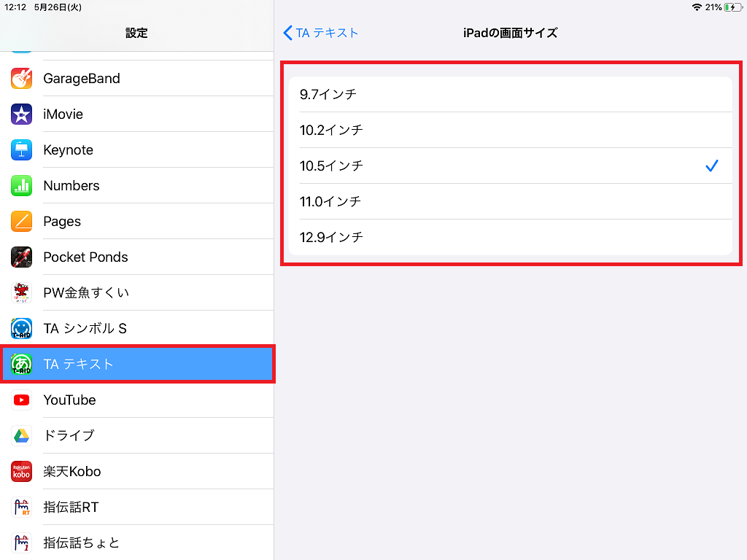The height and width of the screenshot is (560, 747).
Task: Tap the 指伝話RT app icon
Action: [x=21, y=507]
